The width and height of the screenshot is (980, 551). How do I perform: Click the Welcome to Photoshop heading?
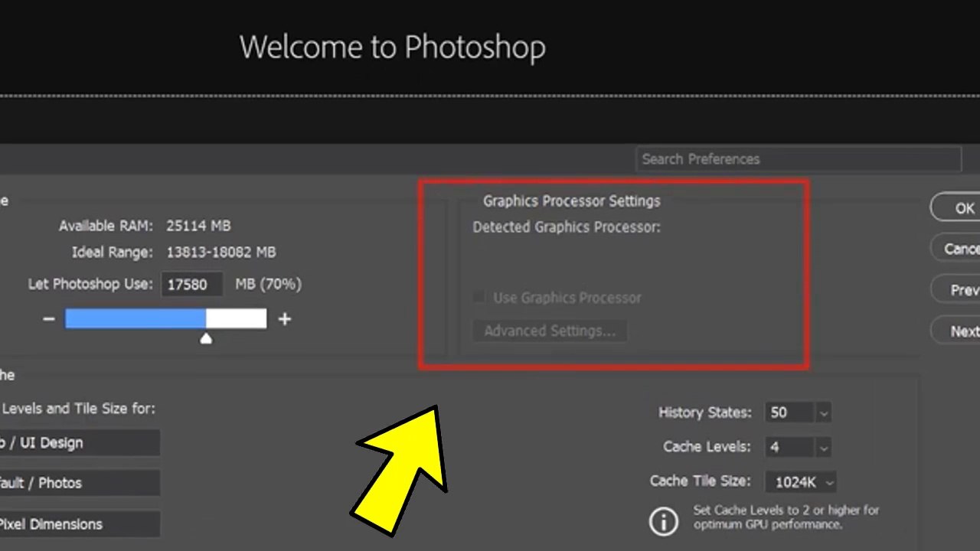(393, 47)
